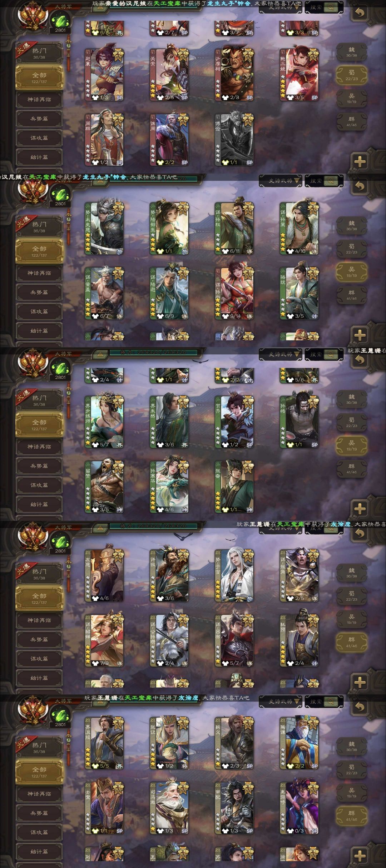Viewport: 386px width, 868px height.
Task: Click the 史诗 star badge on 沙摩柯's card
Action: 248,54
